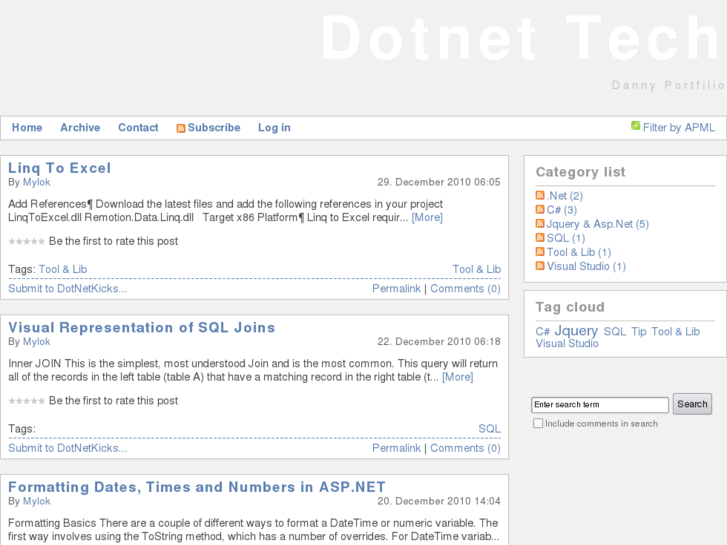Open RSS icon for Jquery & Asp.Net category
The height and width of the screenshot is (545, 727).
click(540, 224)
